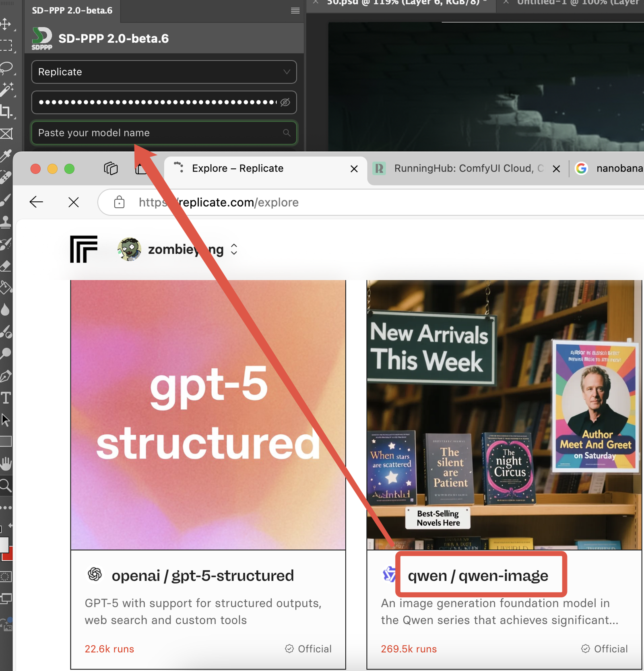Image resolution: width=644 pixels, height=671 pixels.
Task: Click the 22.6k runs text
Action: click(109, 649)
